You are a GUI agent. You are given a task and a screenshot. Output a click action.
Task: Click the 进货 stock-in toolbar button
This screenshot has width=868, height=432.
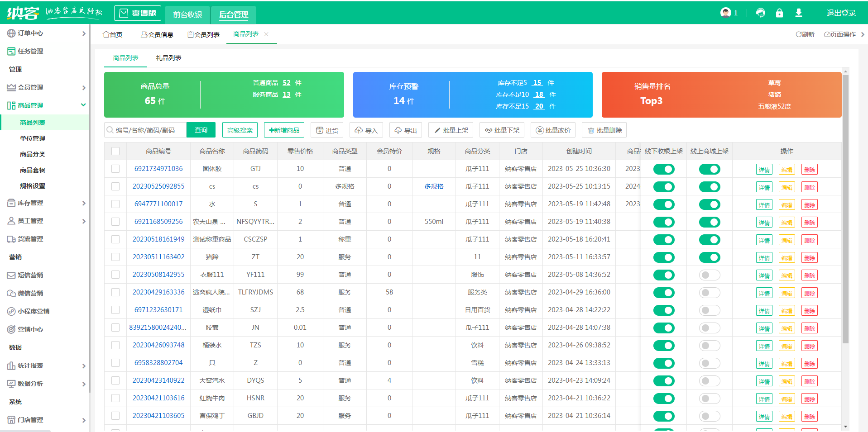327,130
